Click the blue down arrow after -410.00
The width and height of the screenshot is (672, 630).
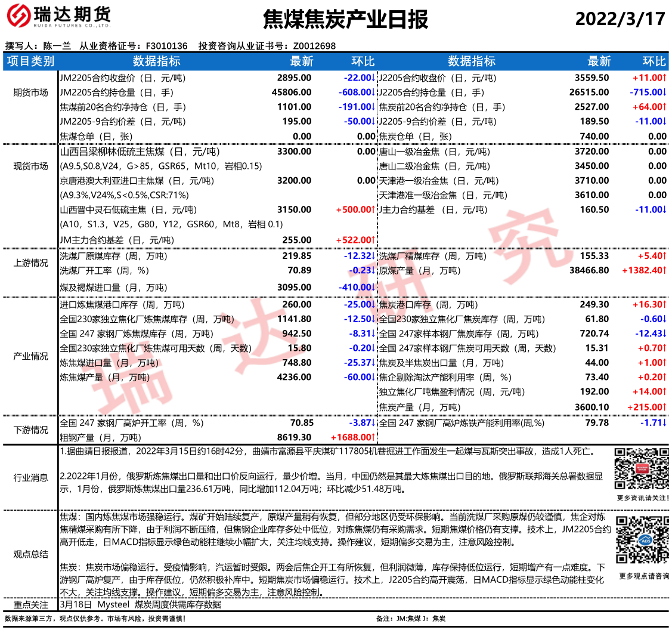click(x=373, y=287)
